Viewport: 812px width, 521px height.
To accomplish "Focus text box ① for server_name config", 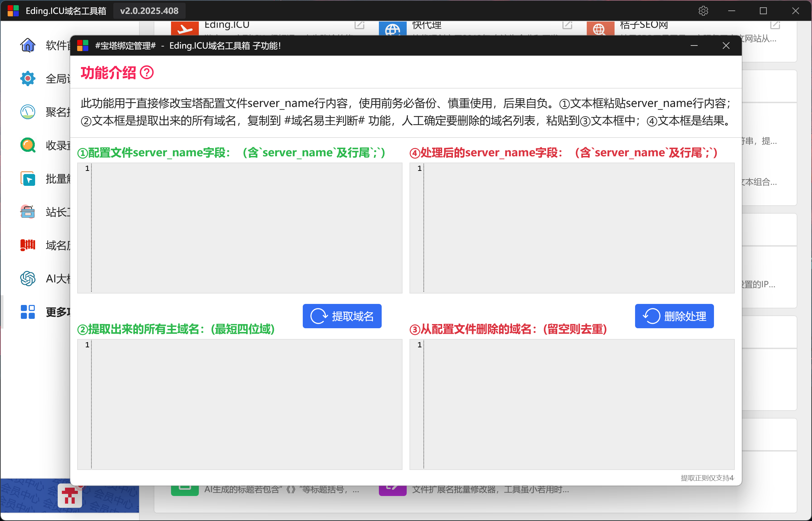I will click(240, 228).
